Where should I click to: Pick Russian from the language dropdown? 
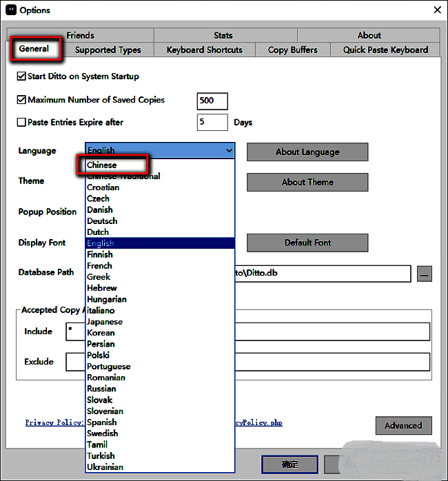[101, 389]
